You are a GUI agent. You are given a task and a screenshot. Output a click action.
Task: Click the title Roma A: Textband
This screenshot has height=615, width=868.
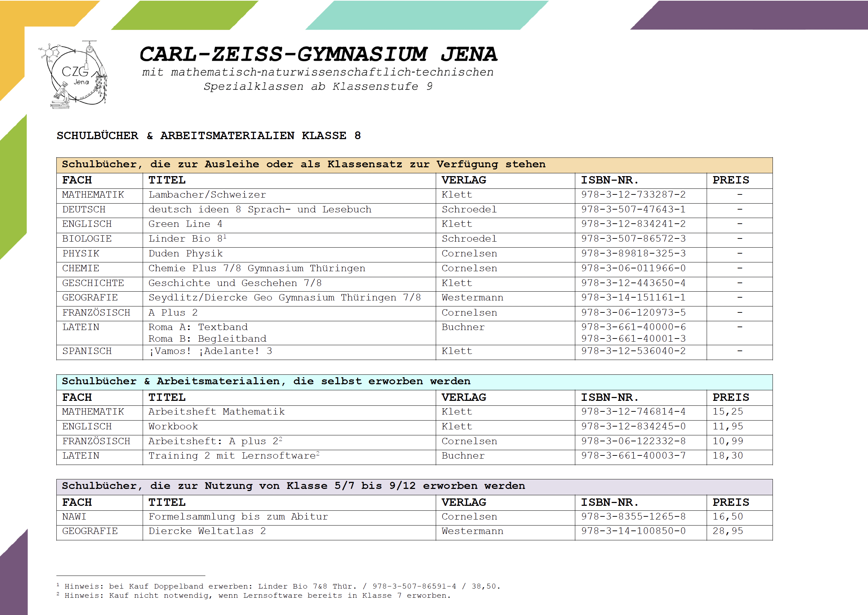click(198, 327)
